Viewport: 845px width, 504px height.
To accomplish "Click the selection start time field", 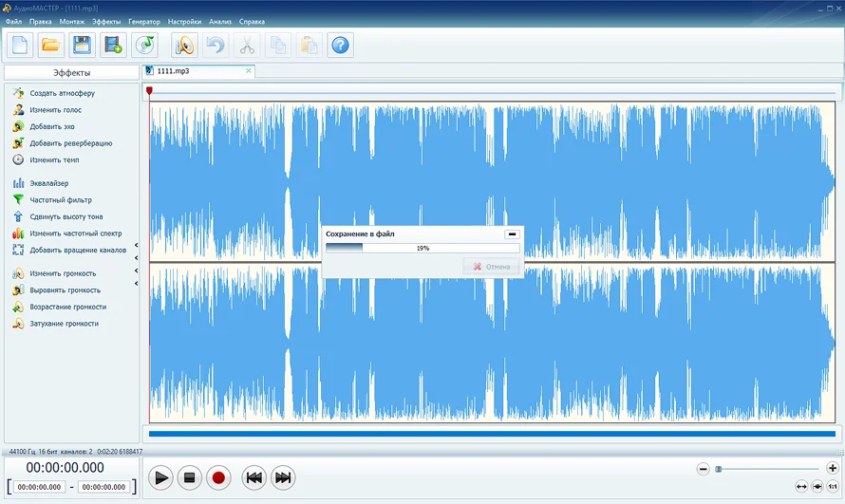I will 39,487.
